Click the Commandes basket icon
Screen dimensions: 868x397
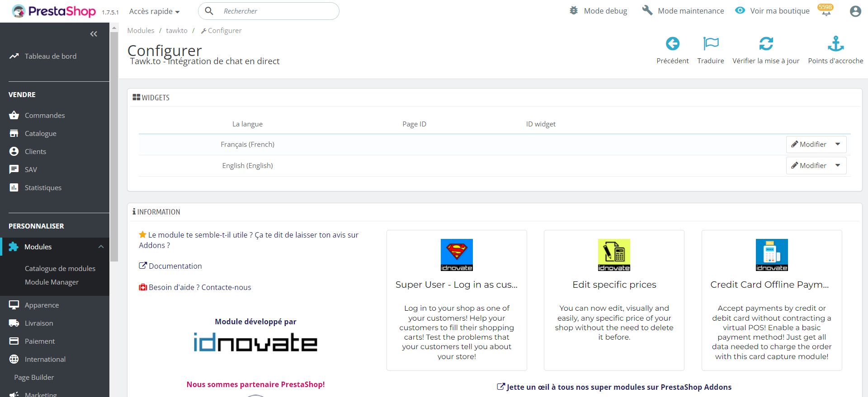coord(14,115)
